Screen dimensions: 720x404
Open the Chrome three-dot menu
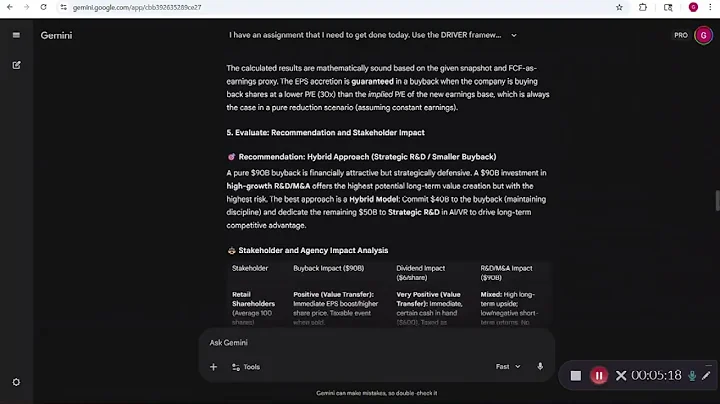[x=709, y=7]
